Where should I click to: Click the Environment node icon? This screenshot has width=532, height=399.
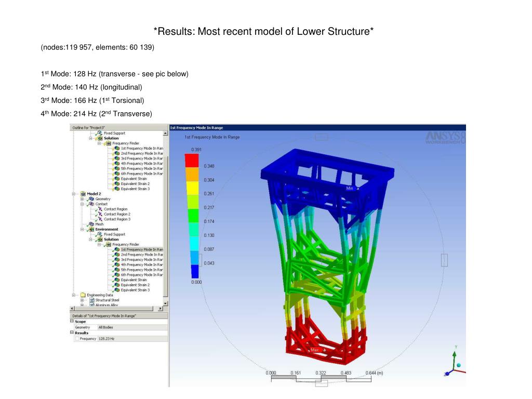pos(91,229)
